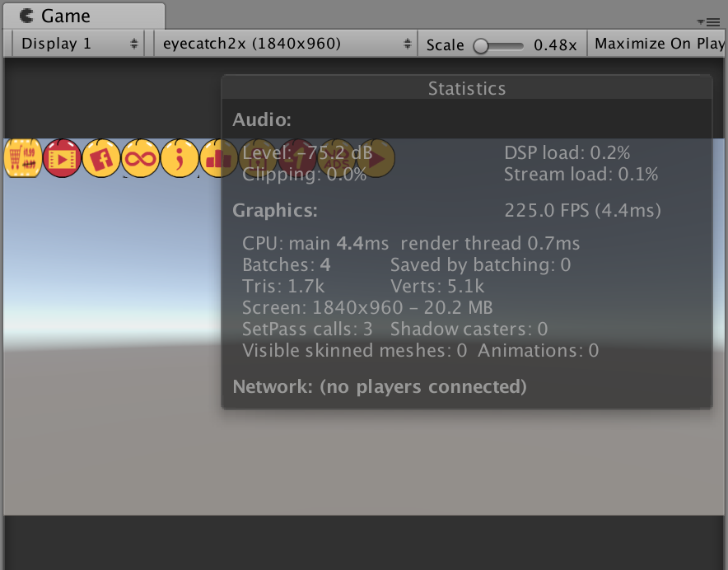728x570 pixels.
Task: Click the red video play icon
Action: pyautogui.click(x=63, y=158)
